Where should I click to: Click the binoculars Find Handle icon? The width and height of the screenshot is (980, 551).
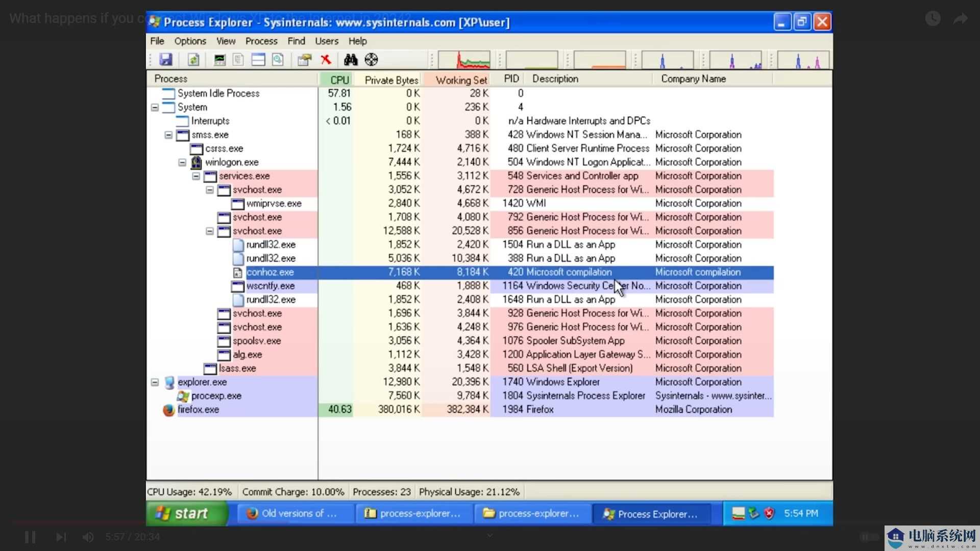pyautogui.click(x=351, y=60)
